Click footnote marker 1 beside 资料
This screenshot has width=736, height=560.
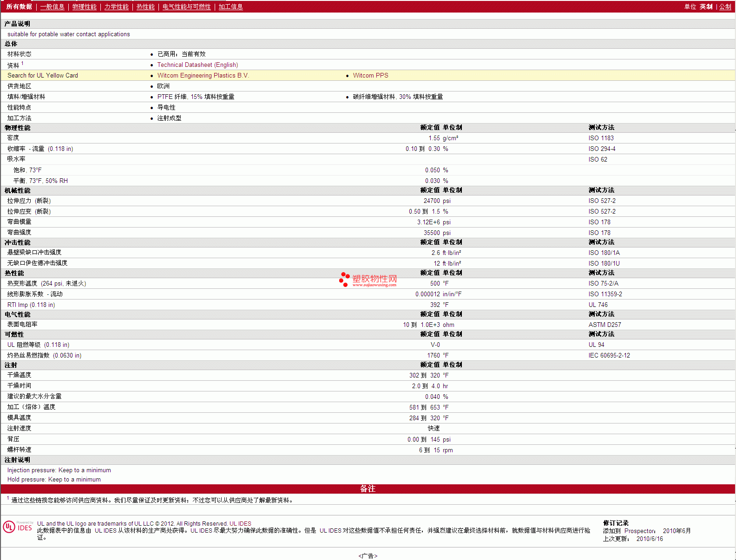22,64
